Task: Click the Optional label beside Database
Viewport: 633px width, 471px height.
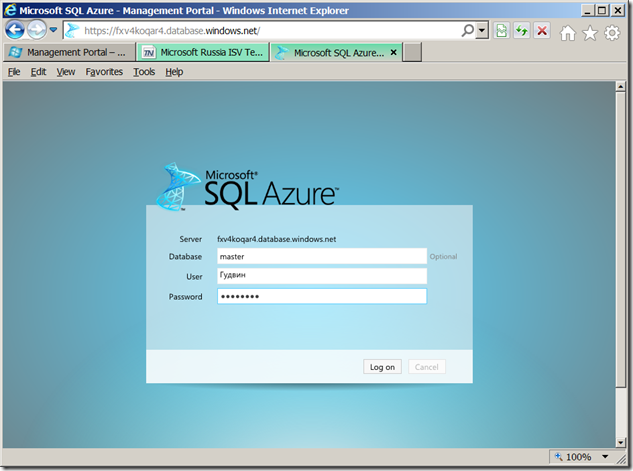Action: (443, 257)
